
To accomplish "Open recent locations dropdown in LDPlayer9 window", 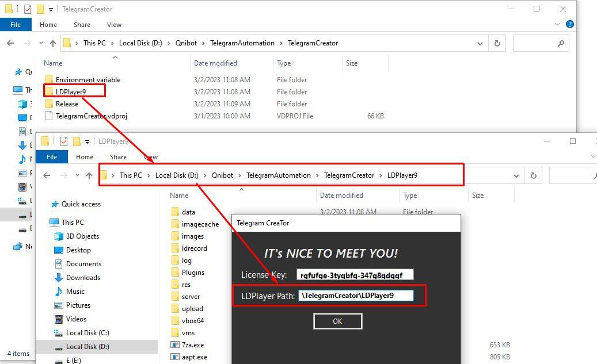I will 77,175.
